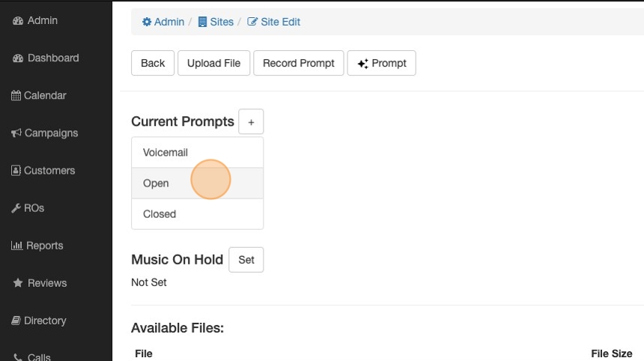Image resolution: width=644 pixels, height=361 pixels.
Task: Click the Upload File button
Action: (213, 63)
